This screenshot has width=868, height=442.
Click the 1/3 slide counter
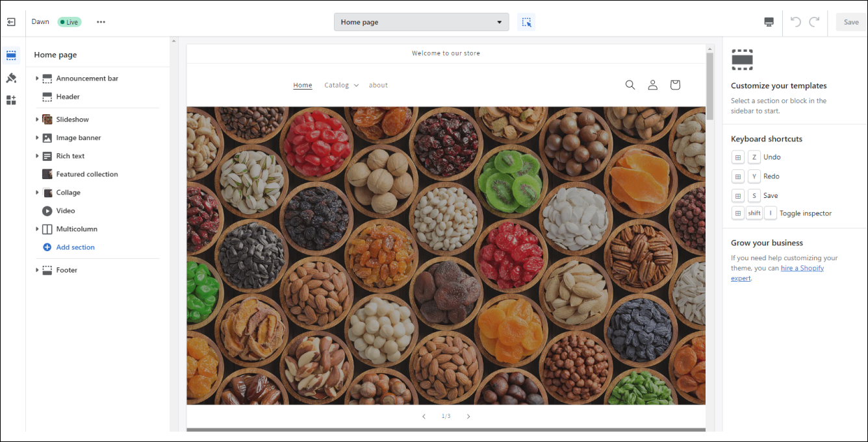click(446, 416)
